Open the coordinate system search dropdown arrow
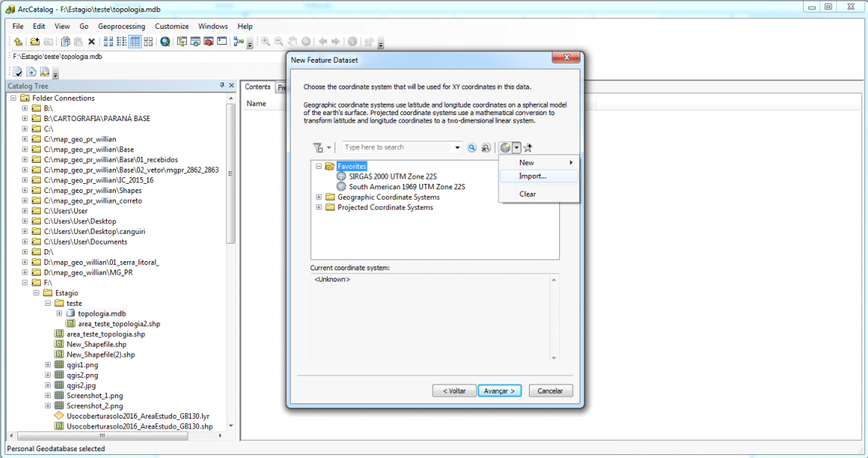This screenshot has width=868, height=458. click(457, 148)
